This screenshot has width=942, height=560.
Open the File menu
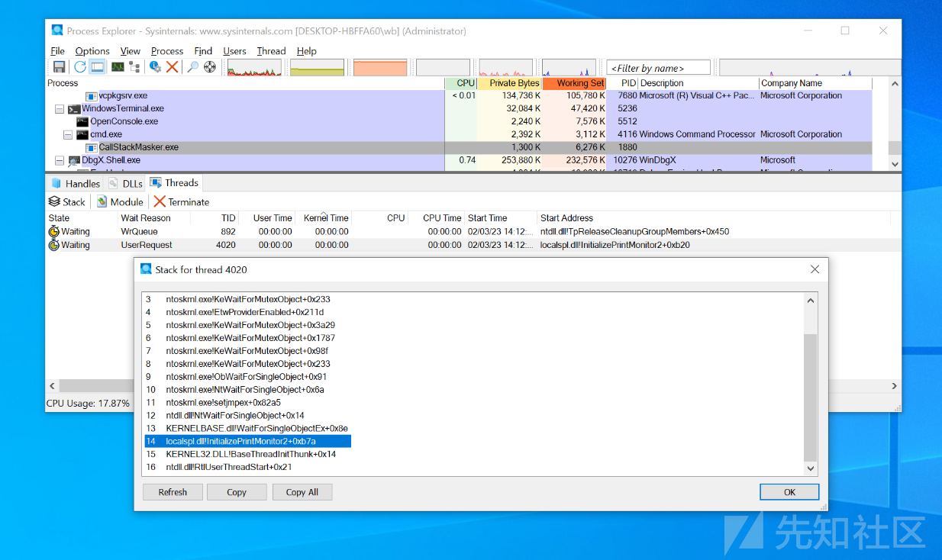pos(58,51)
